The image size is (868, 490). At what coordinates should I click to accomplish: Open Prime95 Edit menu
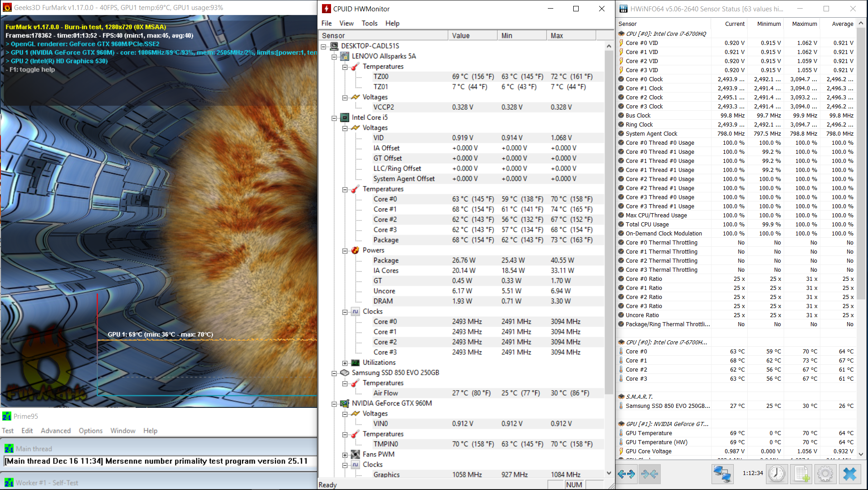click(27, 431)
